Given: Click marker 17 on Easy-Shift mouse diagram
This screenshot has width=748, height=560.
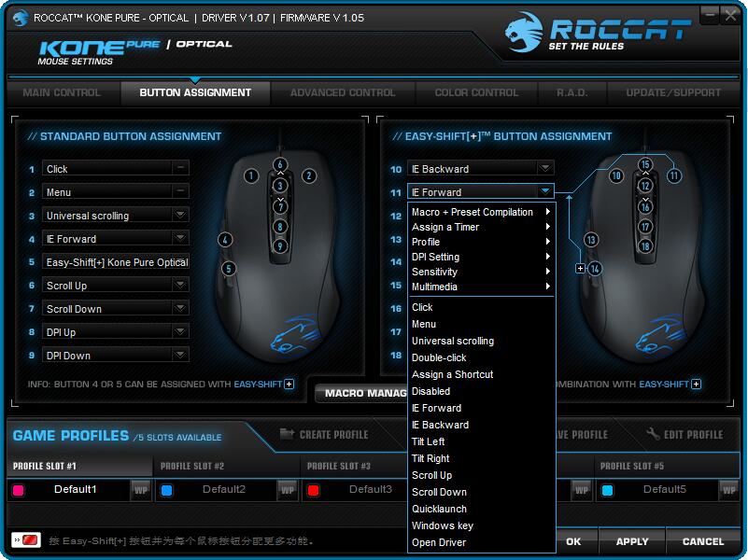Looking at the screenshot, I should (645, 227).
